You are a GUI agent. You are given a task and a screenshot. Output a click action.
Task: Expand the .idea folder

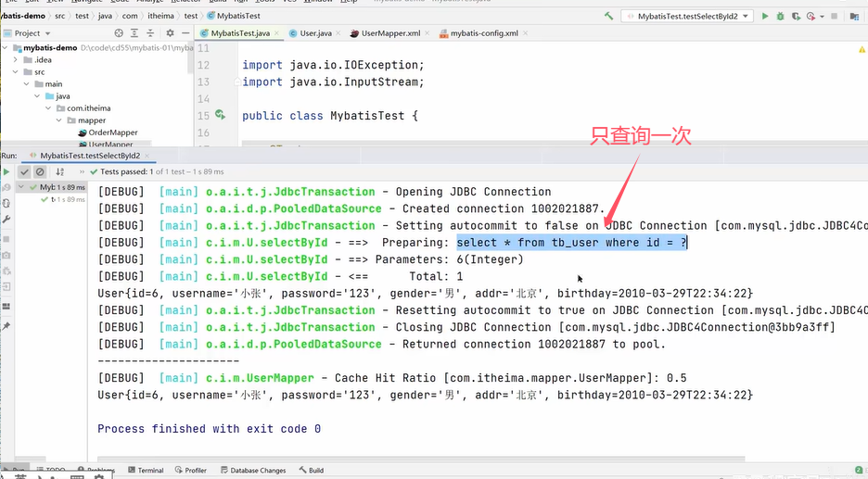tap(16, 59)
